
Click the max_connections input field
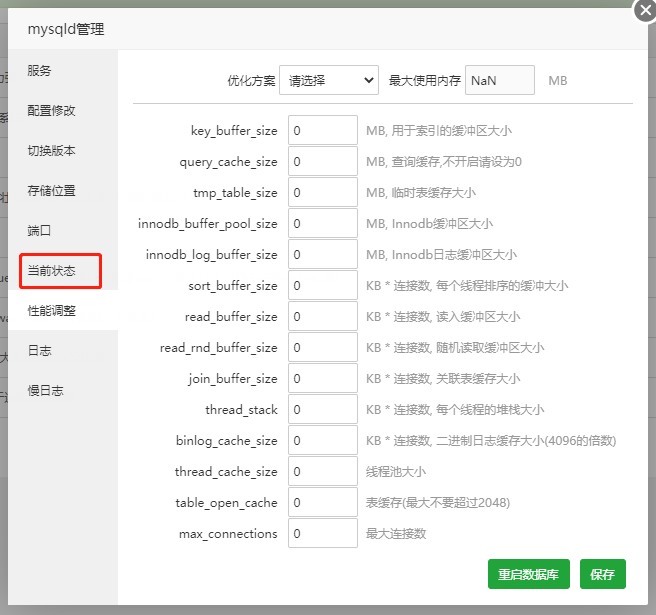pyautogui.click(x=323, y=533)
